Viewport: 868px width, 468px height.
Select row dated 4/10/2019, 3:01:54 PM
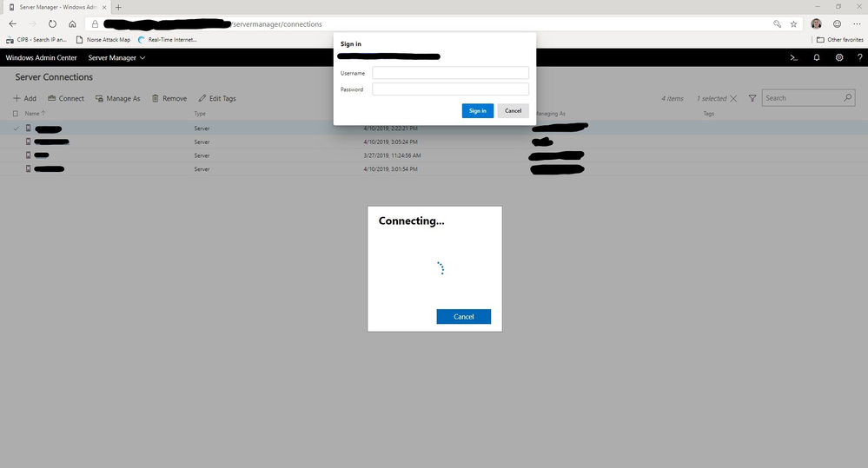[434, 168]
